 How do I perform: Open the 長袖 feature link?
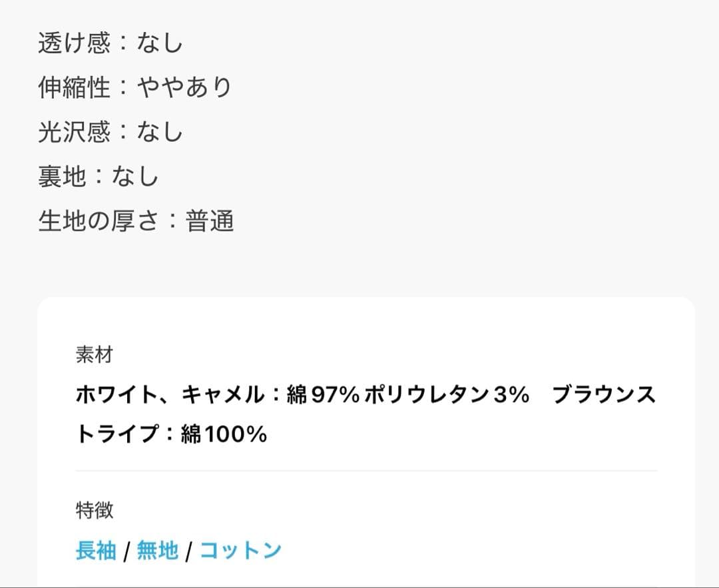96,550
